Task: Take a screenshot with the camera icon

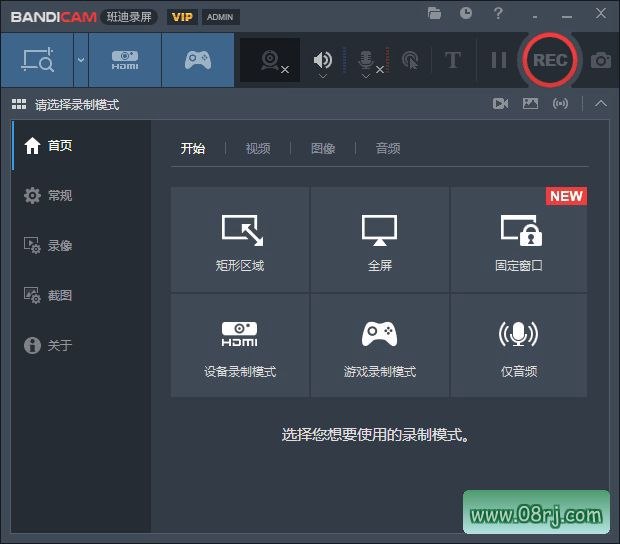Action: point(601,60)
